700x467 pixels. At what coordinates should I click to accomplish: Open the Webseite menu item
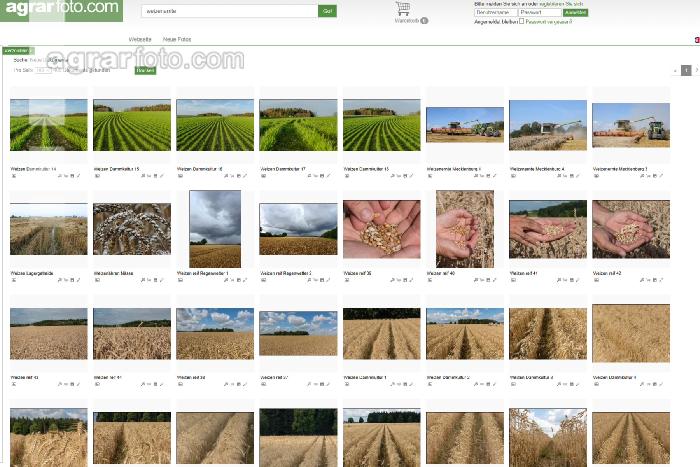coord(140,39)
